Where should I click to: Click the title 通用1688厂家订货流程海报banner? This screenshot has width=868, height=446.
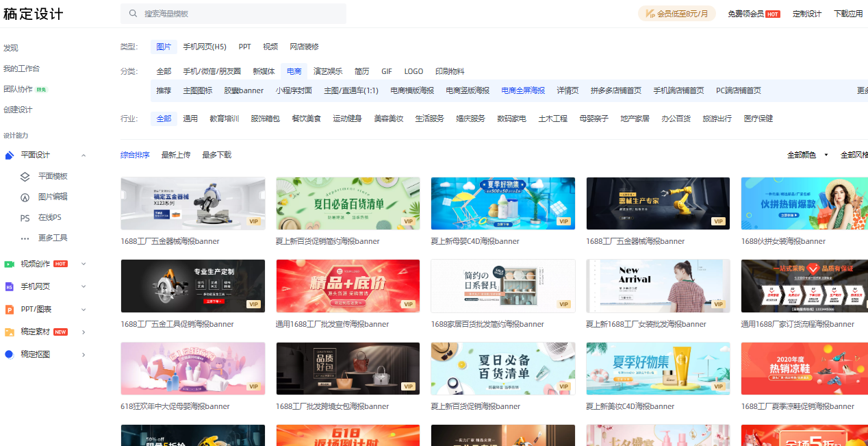click(x=797, y=324)
